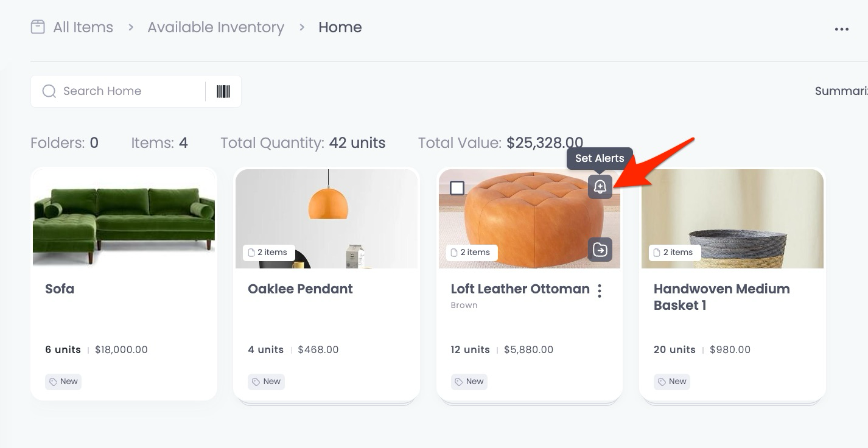This screenshot has width=868, height=448.
Task: Click the New tag on Sofa card
Action: [63, 382]
